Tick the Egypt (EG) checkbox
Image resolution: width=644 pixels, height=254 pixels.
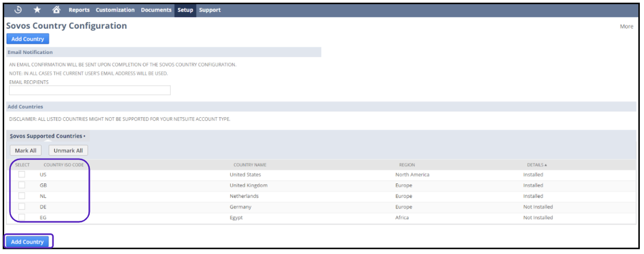[22, 218]
